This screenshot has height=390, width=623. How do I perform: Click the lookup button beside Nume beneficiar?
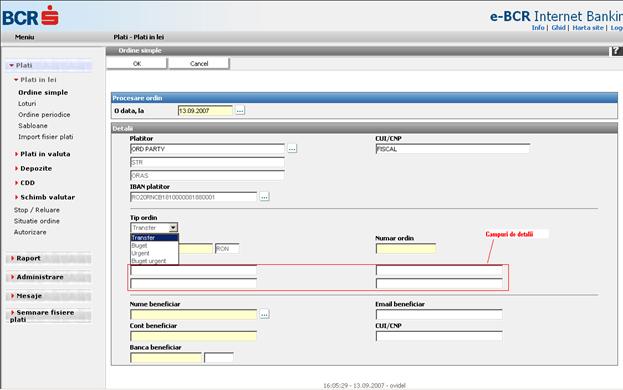click(264, 315)
